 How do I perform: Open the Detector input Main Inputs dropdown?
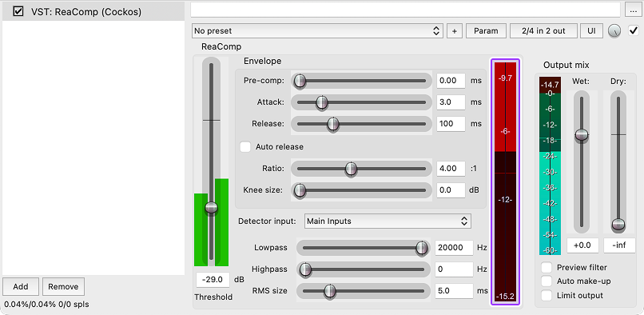(388, 221)
